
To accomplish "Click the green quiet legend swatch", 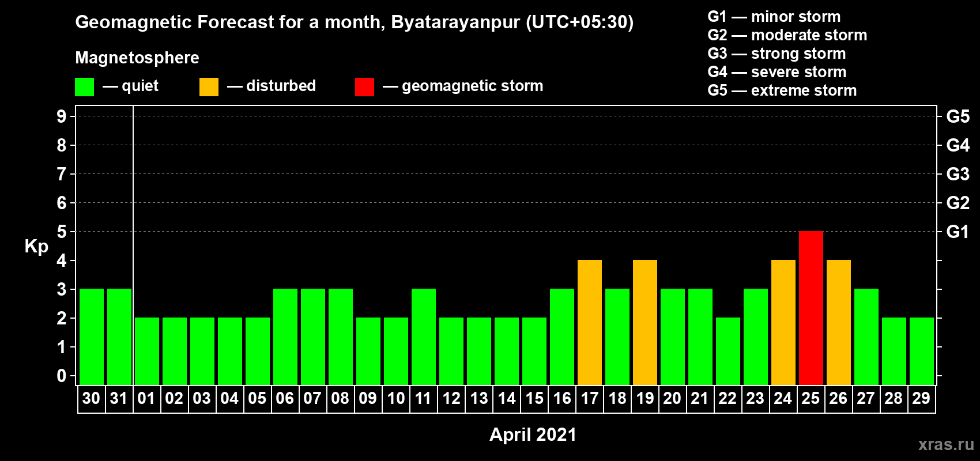I will [x=84, y=87].
